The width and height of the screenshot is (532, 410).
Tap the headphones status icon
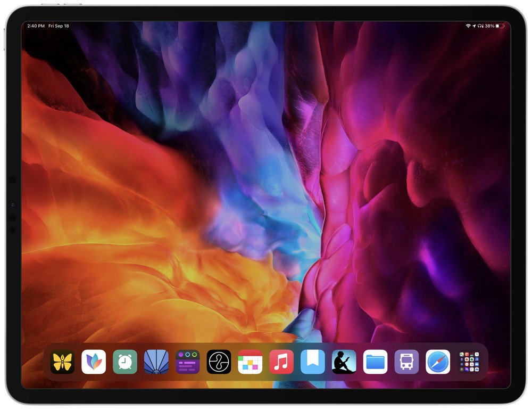pos(480,26)
